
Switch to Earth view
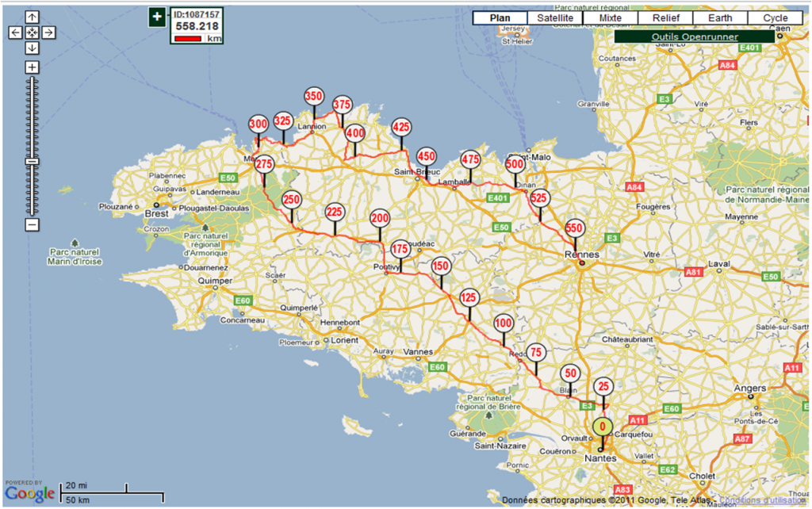tap(720, 18)
